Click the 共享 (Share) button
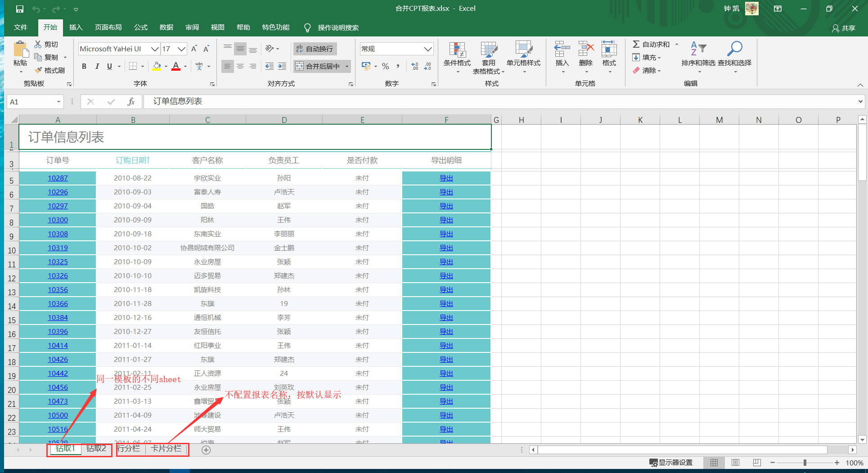This screenshot has width=868, height=473. click(843, 28)
